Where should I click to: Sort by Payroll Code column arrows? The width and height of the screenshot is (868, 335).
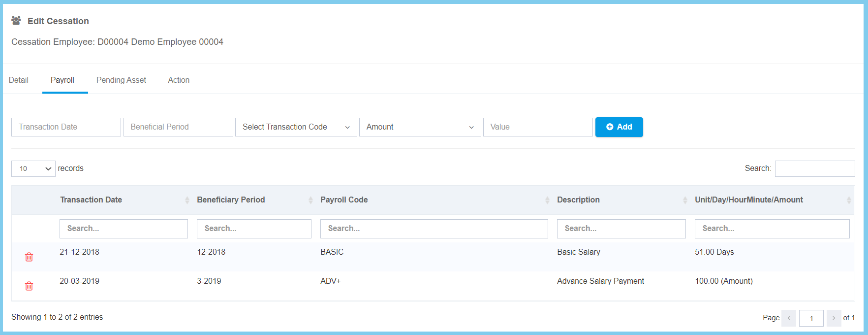[547, 200]
